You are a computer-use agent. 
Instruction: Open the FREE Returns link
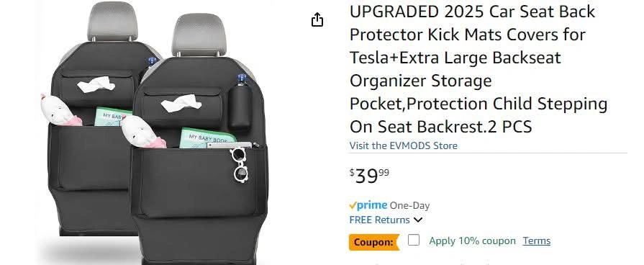pyautogui.click(x=379, y=220)
